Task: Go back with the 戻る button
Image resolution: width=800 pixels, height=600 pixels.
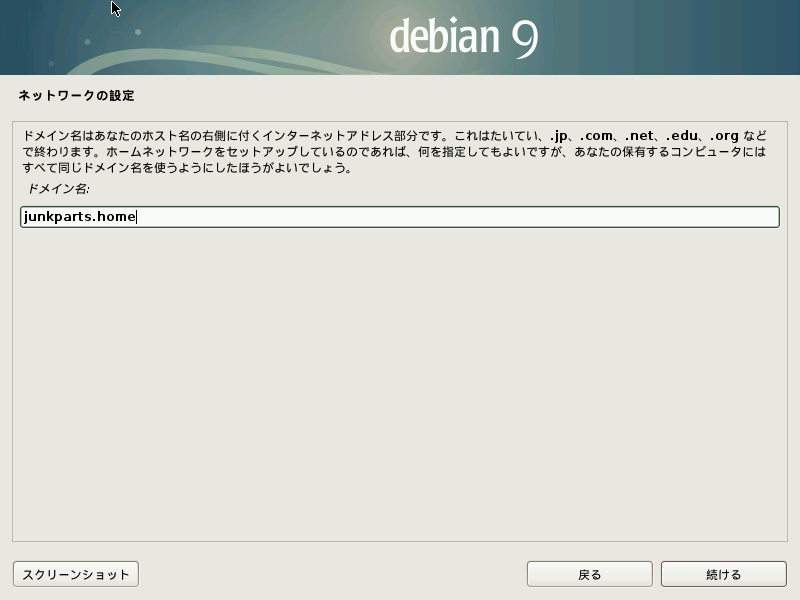Action: coord(589,574)
